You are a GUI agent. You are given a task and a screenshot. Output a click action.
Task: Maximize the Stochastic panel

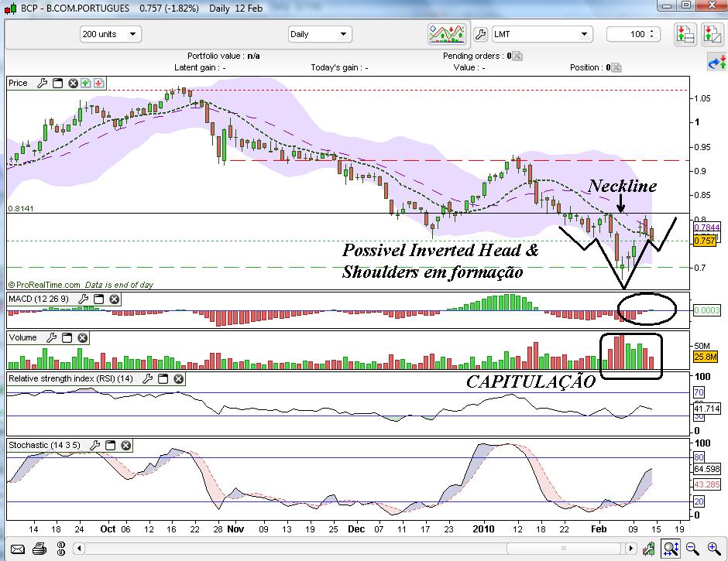pyautogui.click(x=111, y=446)
